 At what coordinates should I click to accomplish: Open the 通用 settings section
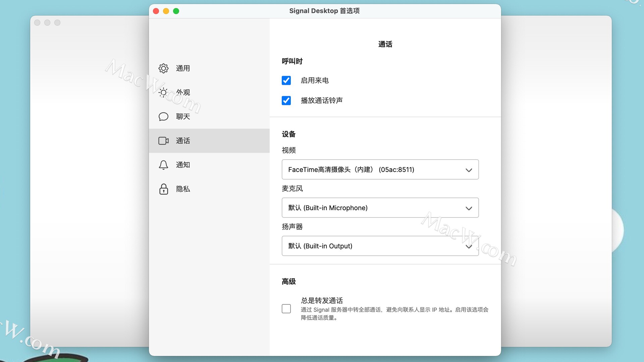tap(209, 68)
